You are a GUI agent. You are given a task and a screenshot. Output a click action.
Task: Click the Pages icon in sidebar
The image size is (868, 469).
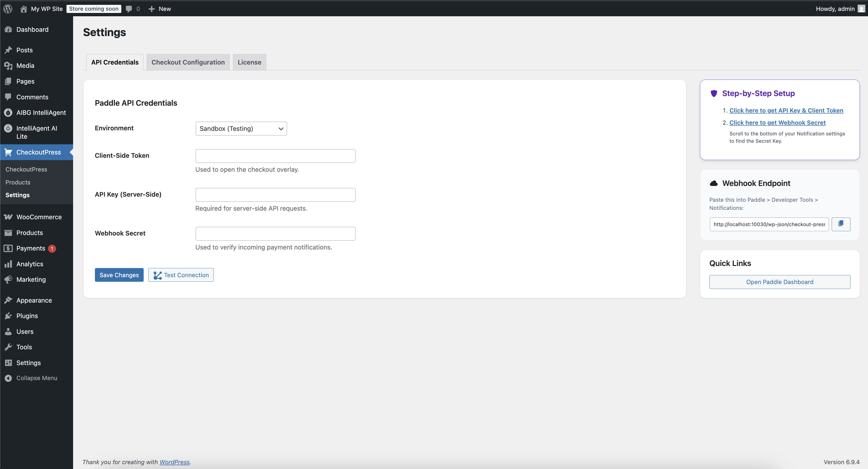tap(8, 81)
